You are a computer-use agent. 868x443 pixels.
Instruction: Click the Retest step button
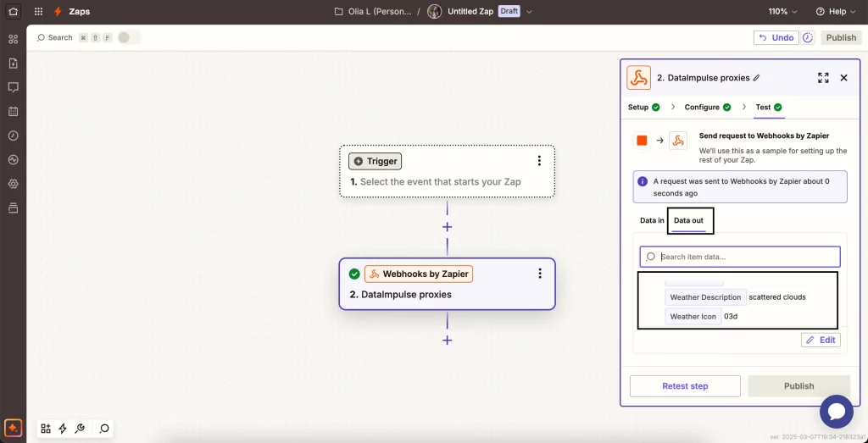point(685,386)
